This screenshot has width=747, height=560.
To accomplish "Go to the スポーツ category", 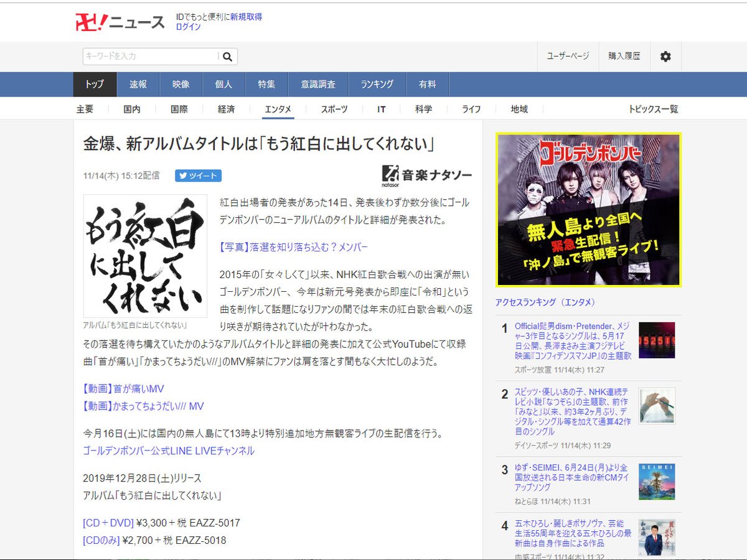I will point(334,109).
